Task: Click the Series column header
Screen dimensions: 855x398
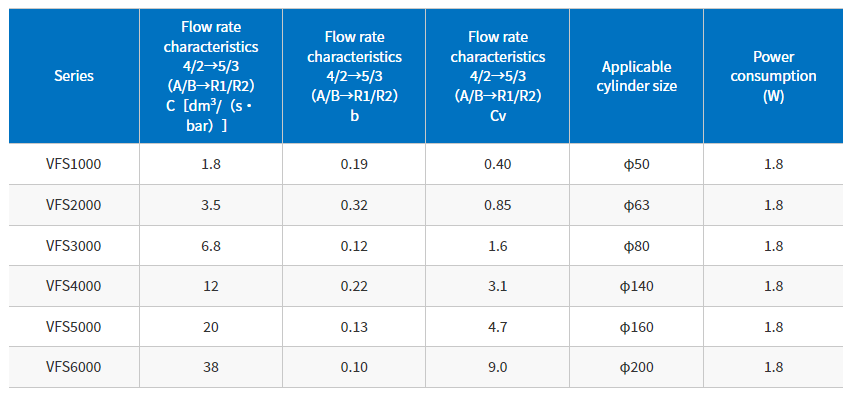Action: (x=74, y=76)
